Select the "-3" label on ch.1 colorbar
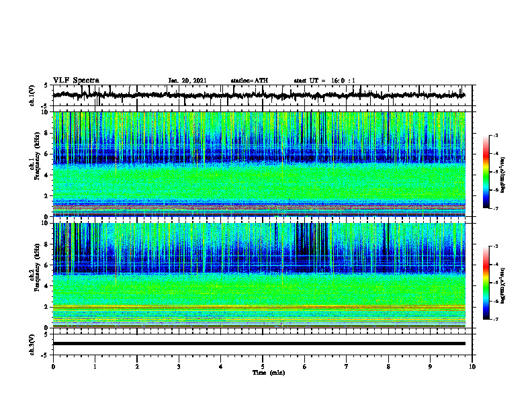Screen dimensions: 532x411 [496, 135]
